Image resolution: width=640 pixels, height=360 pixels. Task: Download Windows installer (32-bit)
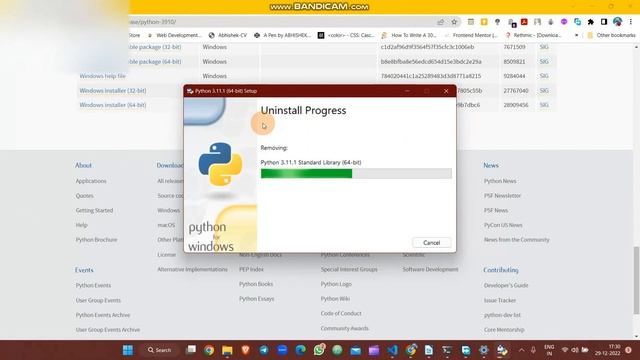click(113, 91)
